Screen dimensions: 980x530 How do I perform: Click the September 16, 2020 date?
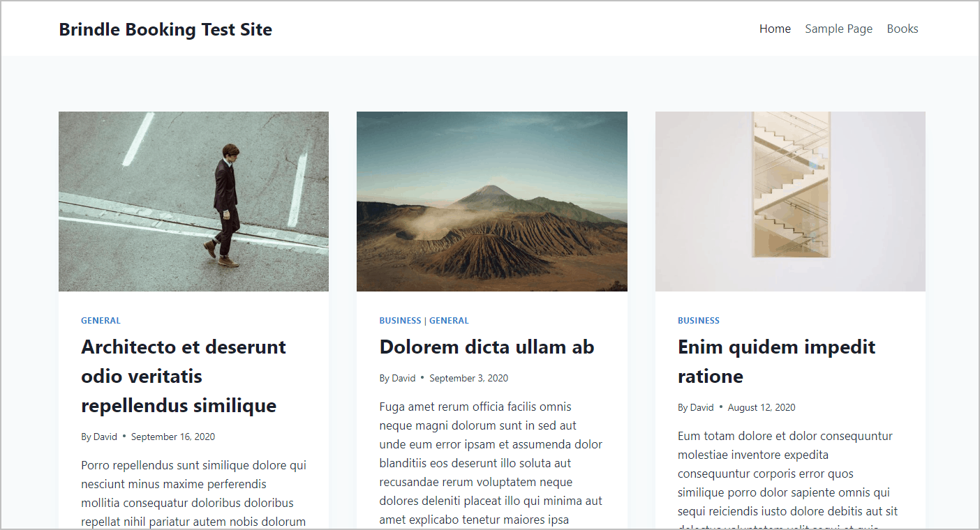[x=173, y=437]
